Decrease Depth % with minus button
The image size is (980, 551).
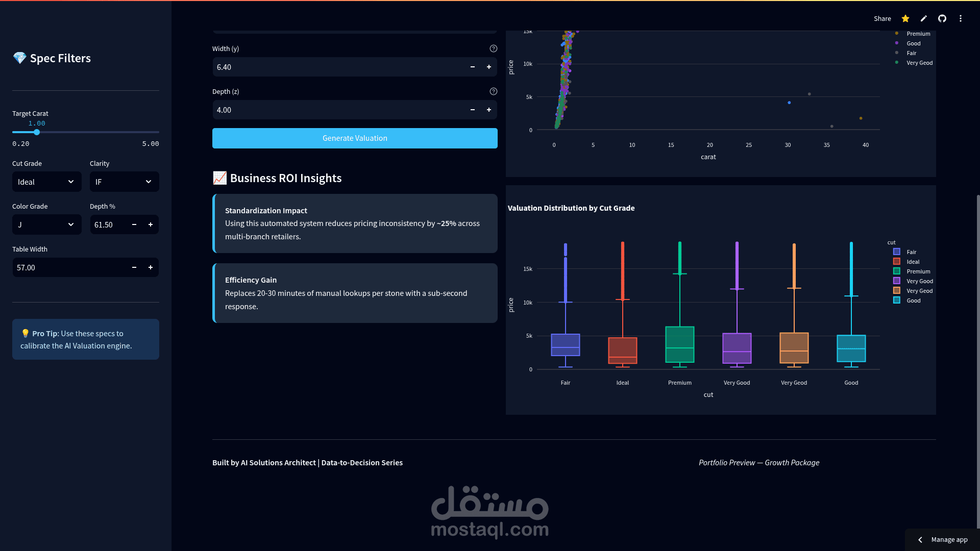click(x=134, y=225)
